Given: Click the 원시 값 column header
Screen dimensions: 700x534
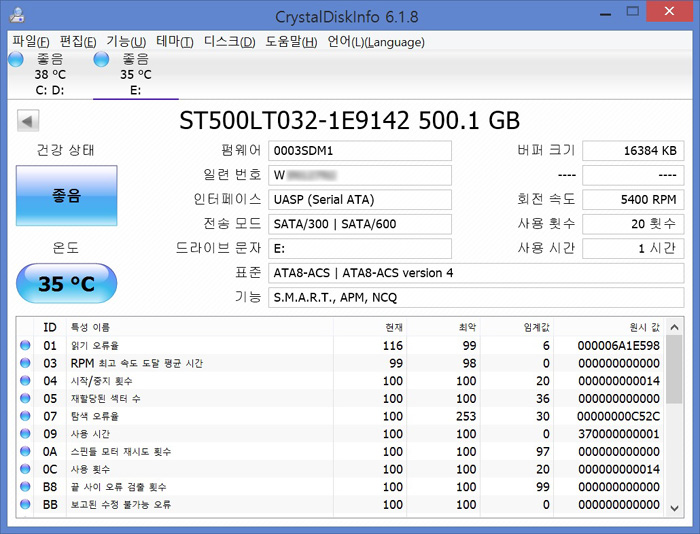Looking at the screenshot, I should [x=609, y=327].
